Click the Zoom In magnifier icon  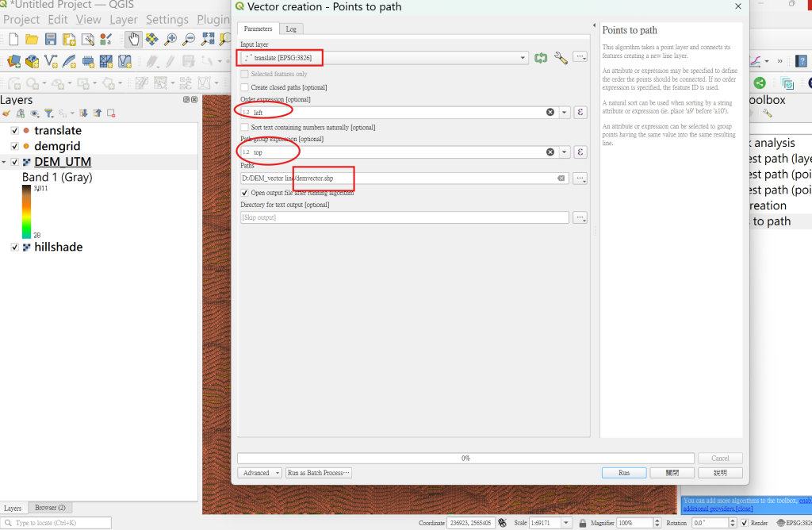pos(170,40)
